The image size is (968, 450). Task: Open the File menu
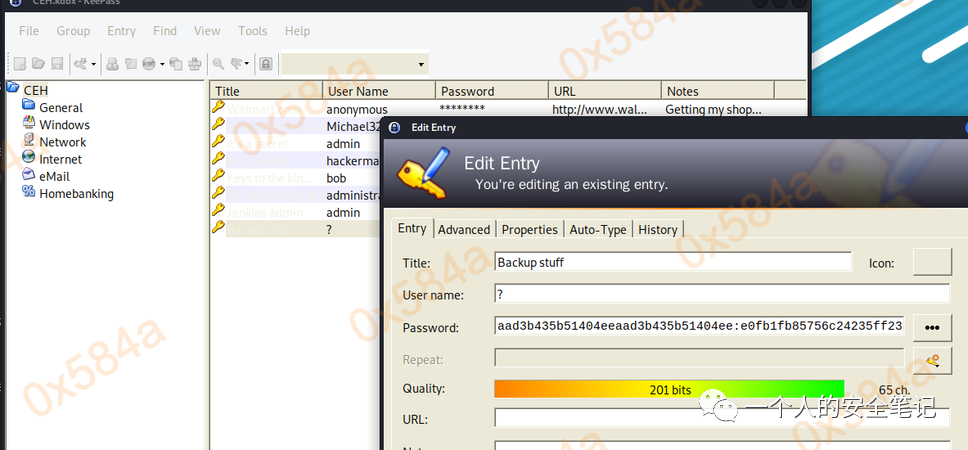coord(28,31)
